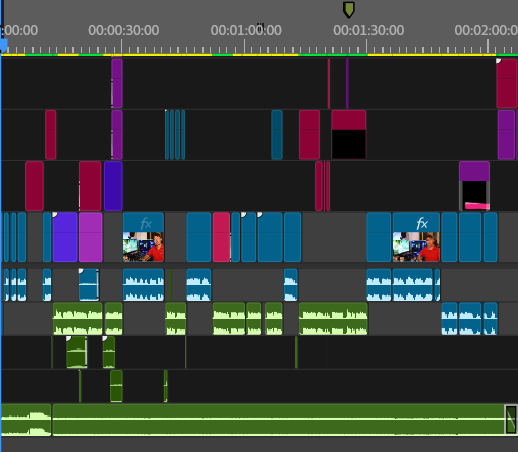Select the long green audio clip ending at 00:01:30
Image resolution: width=518 pixels, height=452 pixels.
[333, 319]
